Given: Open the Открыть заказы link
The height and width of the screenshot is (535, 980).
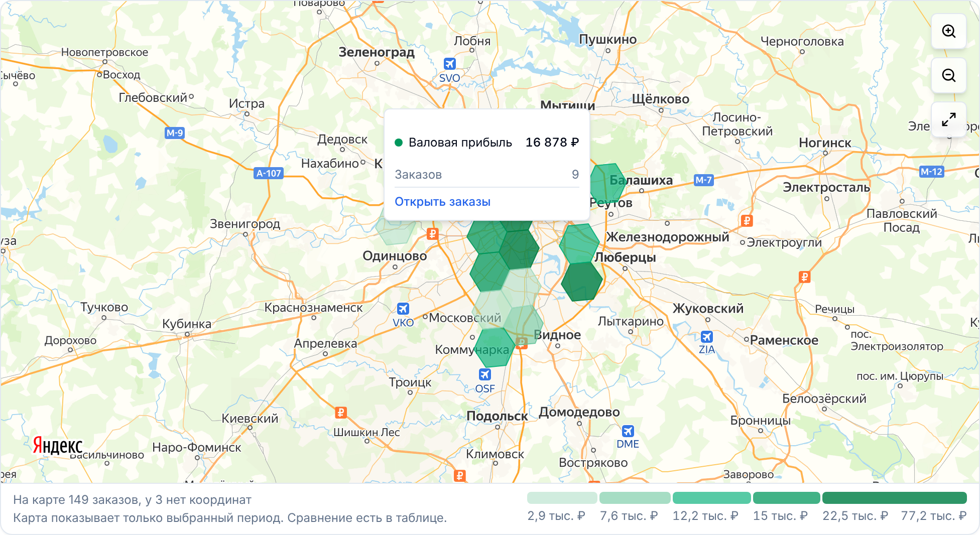Looking at the screenshot, I should pyautogui.click(x=442, y=202).
